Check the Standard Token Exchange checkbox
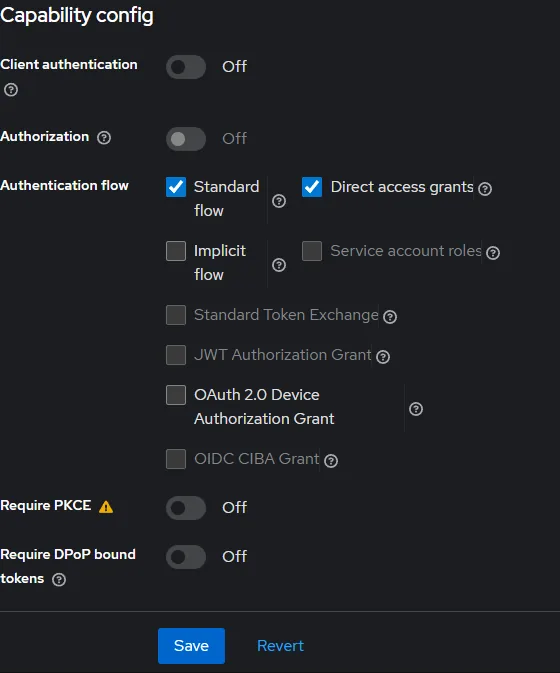 point(176,315)
